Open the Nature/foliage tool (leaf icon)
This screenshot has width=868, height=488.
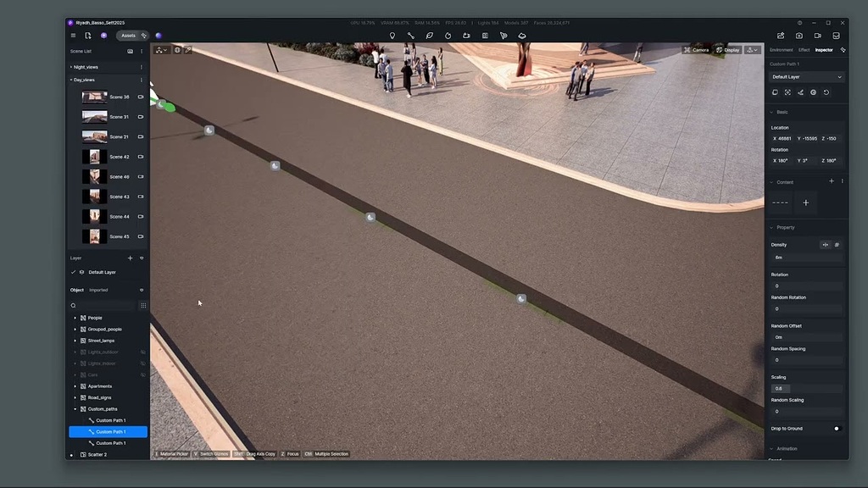point(430,36)
